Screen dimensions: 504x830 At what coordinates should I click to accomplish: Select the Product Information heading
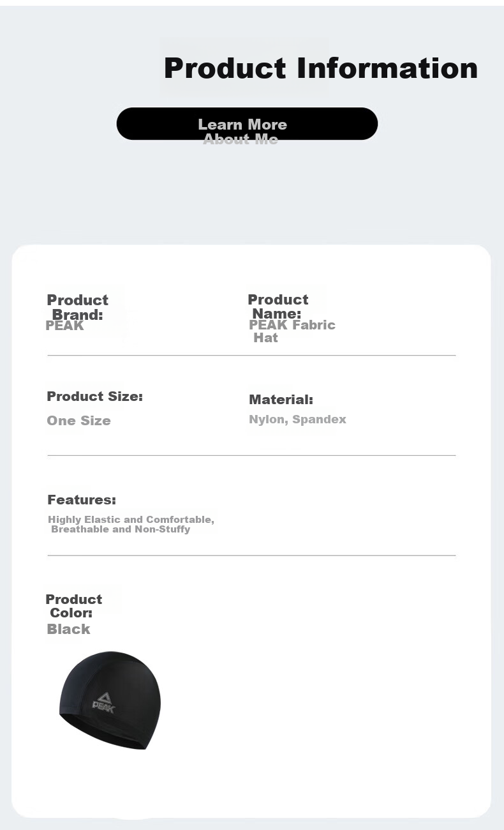tap(320, 68)
